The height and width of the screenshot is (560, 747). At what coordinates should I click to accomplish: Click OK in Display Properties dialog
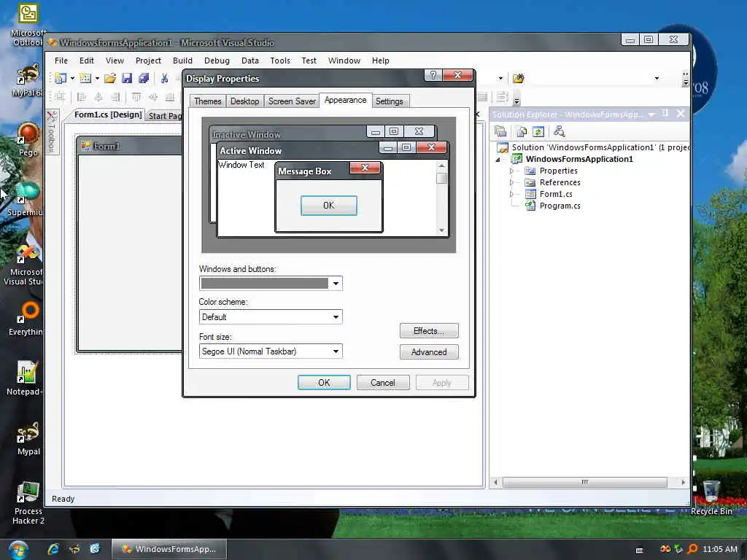pos(324,382)
